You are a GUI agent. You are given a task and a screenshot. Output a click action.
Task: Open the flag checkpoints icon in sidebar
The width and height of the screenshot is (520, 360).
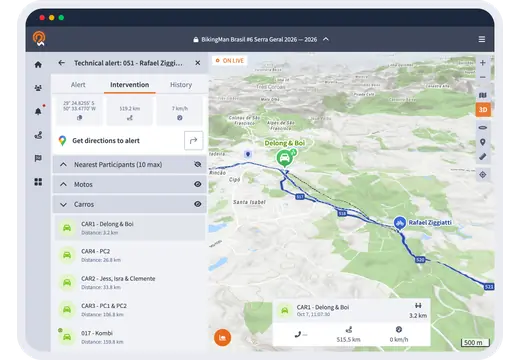[38, 158]
